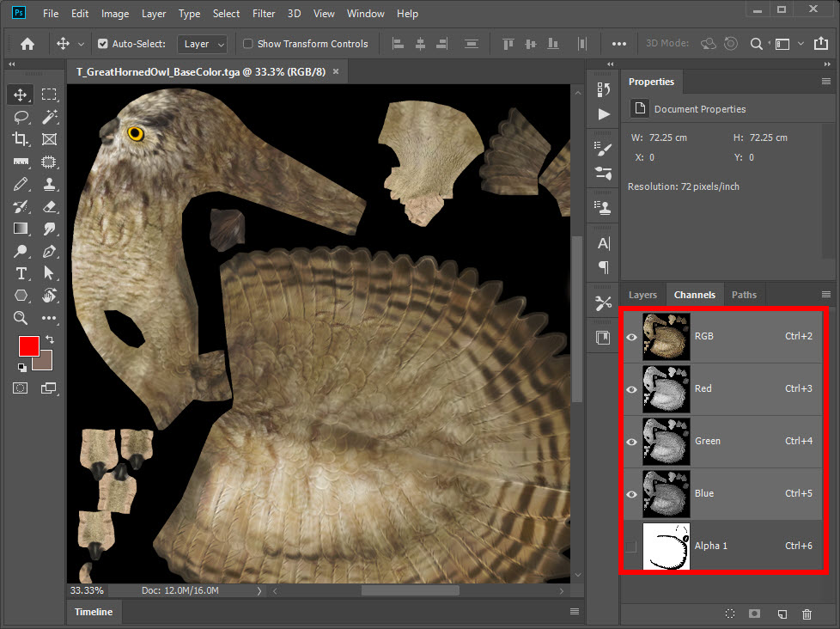Click the red foreground color swatch

pos(28,345)
